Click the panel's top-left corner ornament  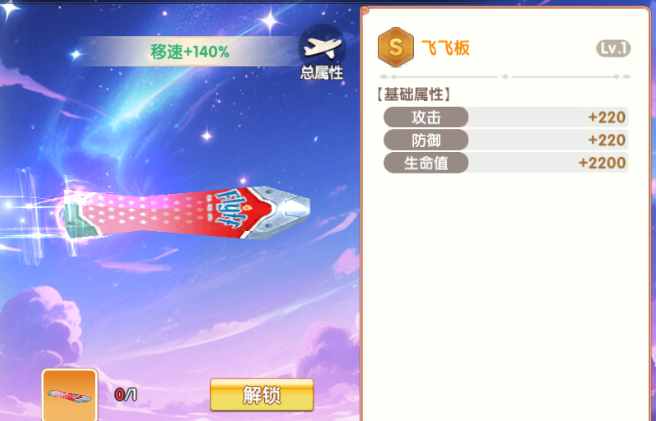pyautogui.click(x=364, y=10)
